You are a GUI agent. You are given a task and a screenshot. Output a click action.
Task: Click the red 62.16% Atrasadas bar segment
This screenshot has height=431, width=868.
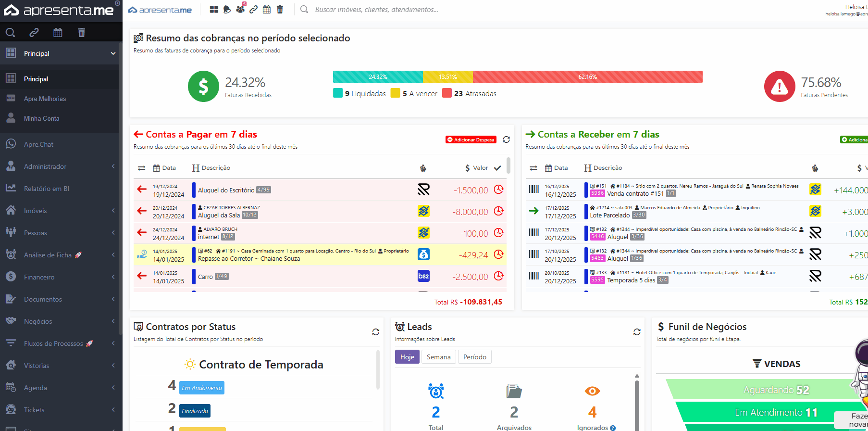(588, 77)
